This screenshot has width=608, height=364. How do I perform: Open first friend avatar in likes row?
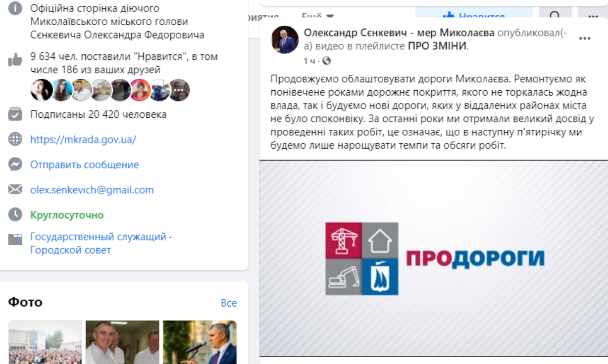click(41, 90)
